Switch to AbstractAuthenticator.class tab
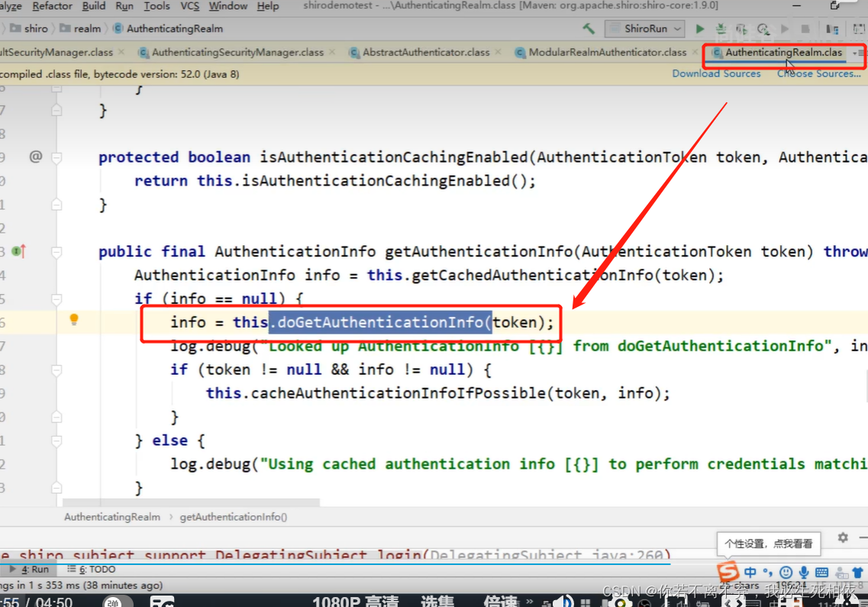This screenshot has width=868, height=607. [426, 52]
